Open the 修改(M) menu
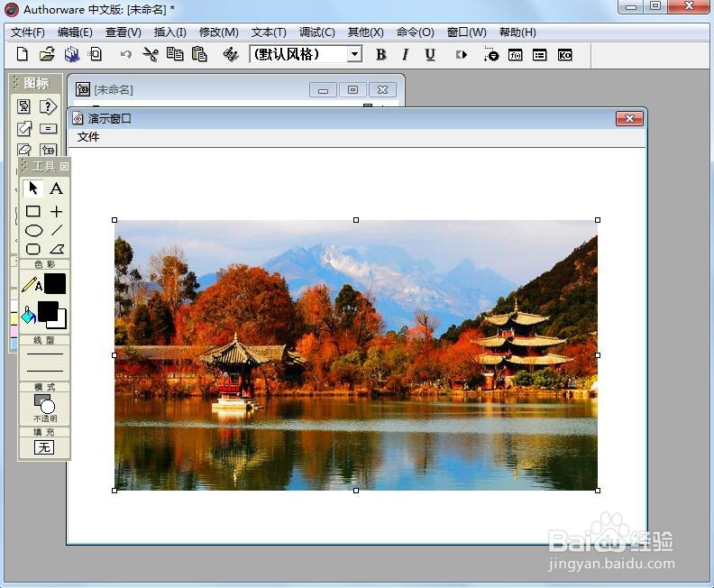 (x=219, y=32)
